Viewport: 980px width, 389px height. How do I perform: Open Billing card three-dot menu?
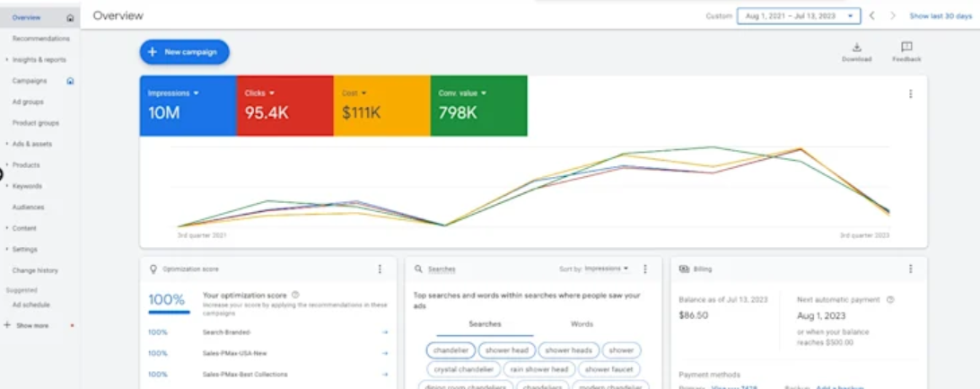(x=910, y=269)
